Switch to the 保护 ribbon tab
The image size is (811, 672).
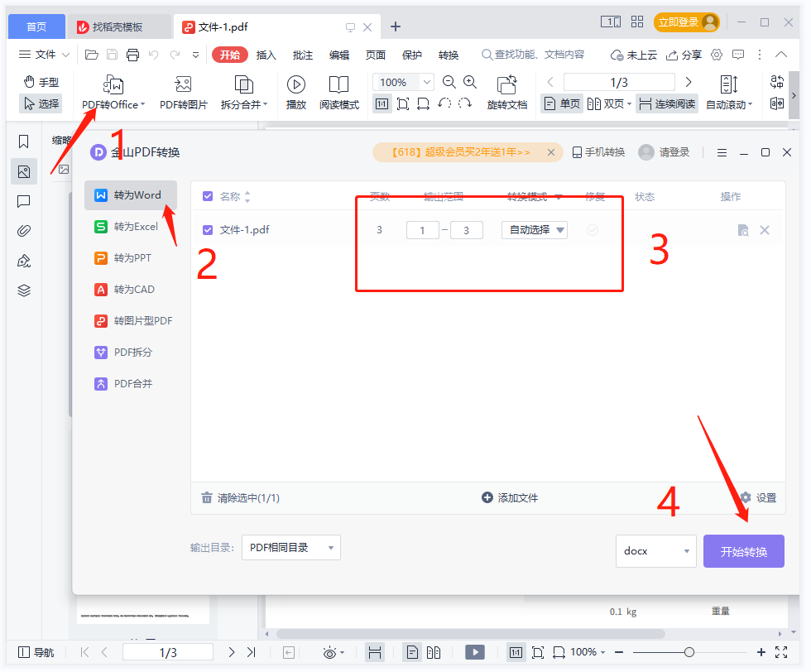pyautogui.click(x=412, y=55)
